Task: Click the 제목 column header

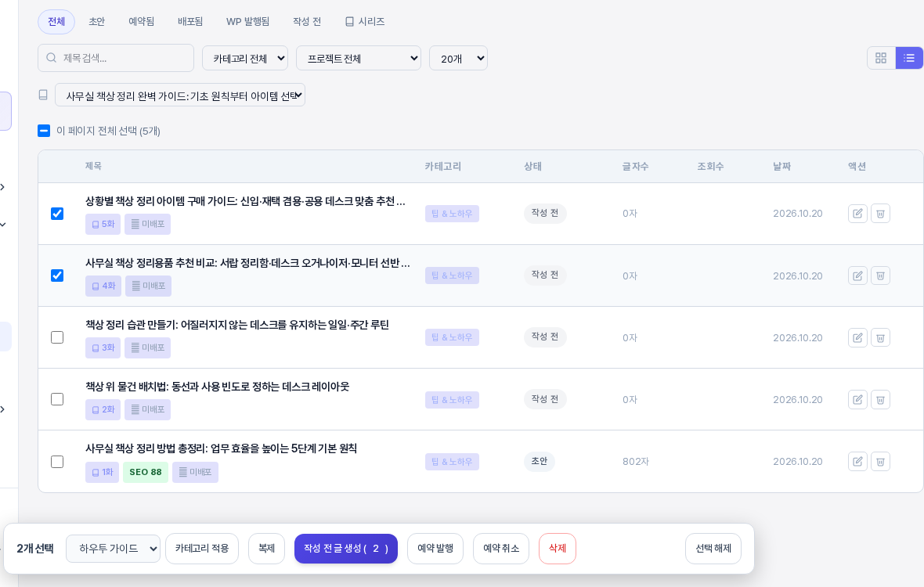Action: pyautogui.click(x=93, y=167)
